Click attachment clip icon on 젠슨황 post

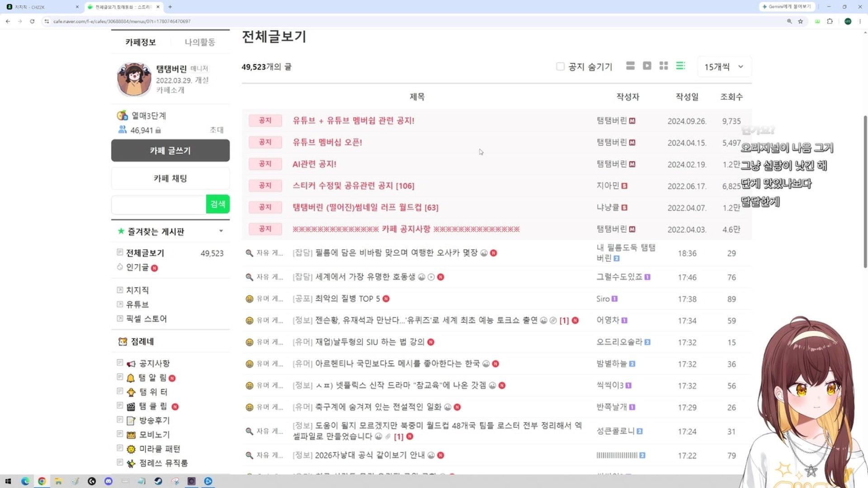pyautogui.click(x=553, y=320)
